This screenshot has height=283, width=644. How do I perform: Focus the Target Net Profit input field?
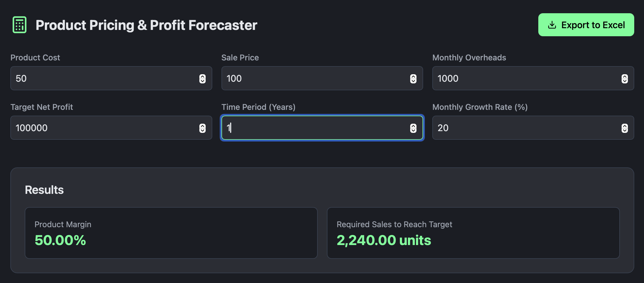pyautogui.click(x=111, y=128)
